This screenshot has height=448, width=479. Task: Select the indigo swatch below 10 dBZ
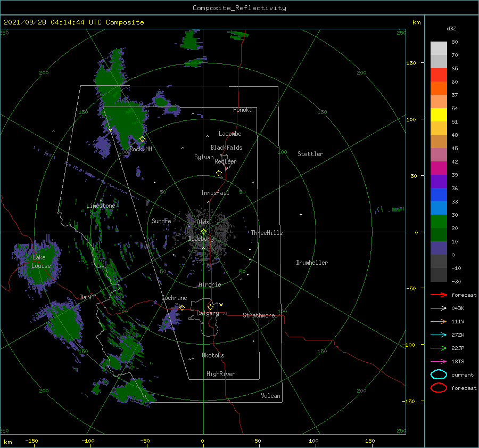439,248
